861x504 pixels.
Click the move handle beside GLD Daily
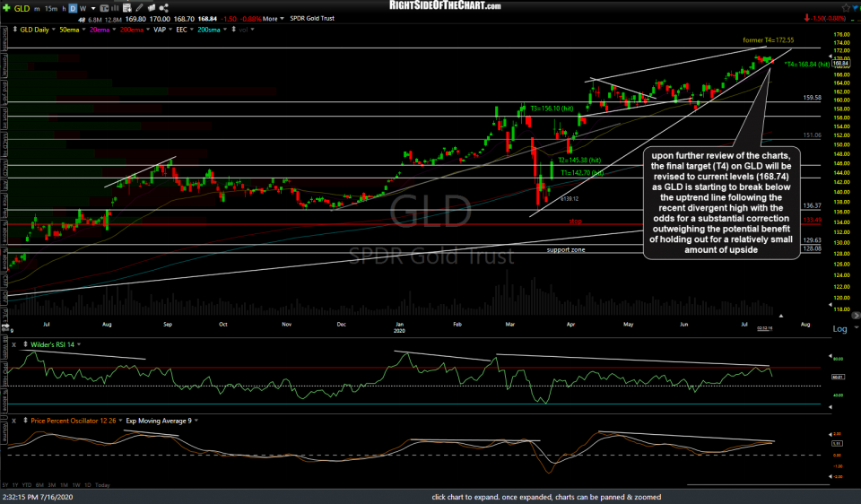point(15,30)
